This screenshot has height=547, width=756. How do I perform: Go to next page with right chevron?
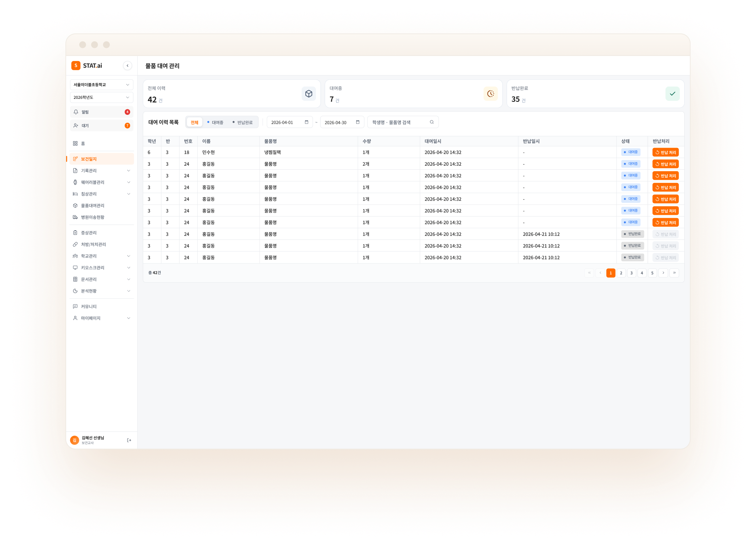tap(663, 273)
